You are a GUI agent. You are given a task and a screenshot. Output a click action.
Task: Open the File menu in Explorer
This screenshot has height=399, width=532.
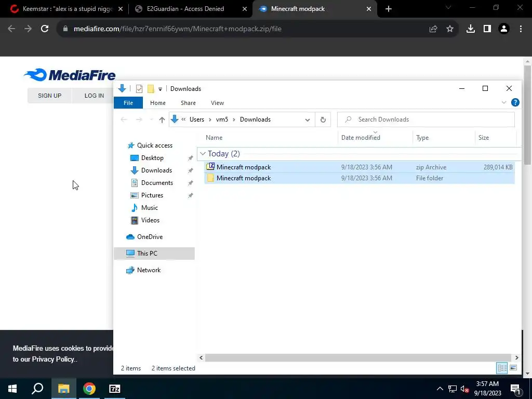point(128,103)
